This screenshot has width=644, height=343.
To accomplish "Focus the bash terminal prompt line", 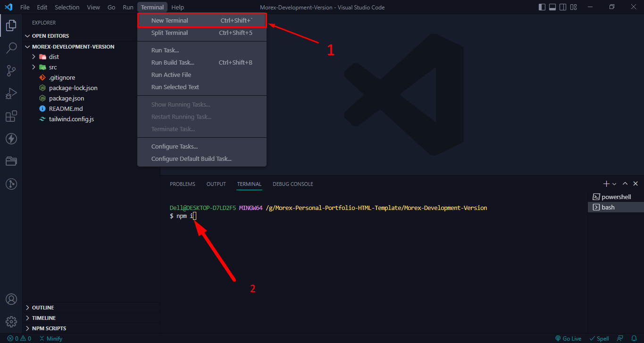I will (x=183, y=216).
